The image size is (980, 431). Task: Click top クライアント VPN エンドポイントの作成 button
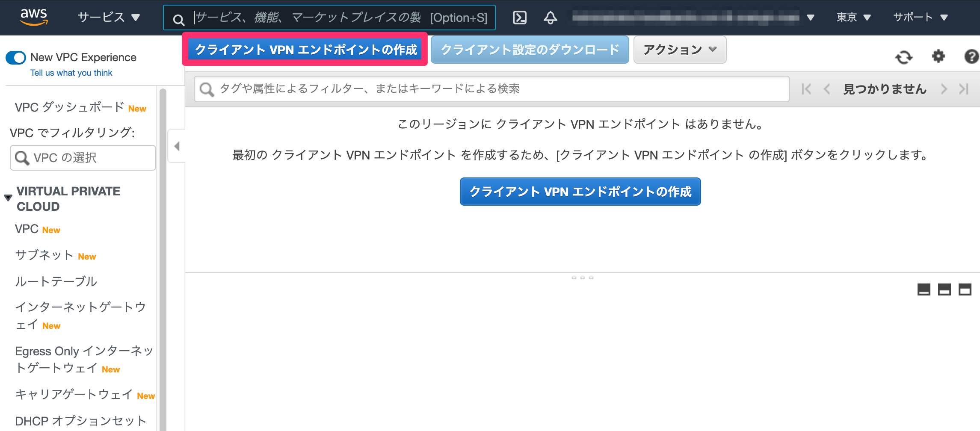click(306, 50)
